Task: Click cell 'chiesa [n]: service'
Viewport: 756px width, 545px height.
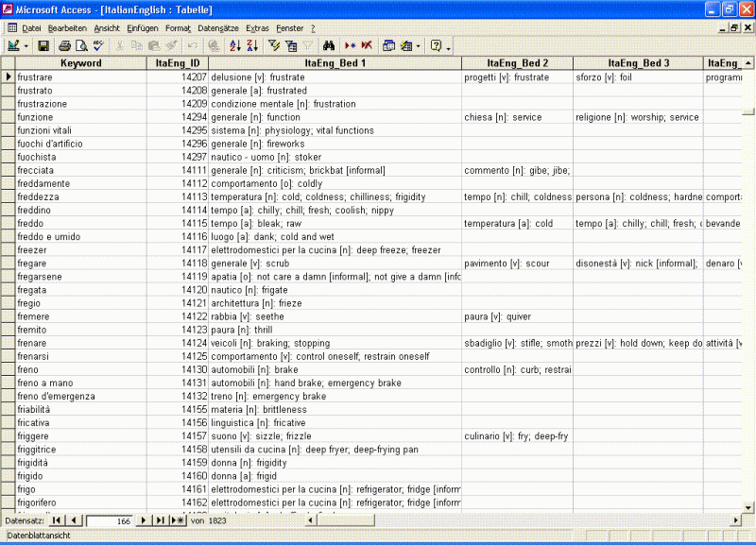Action: (517, 117)
